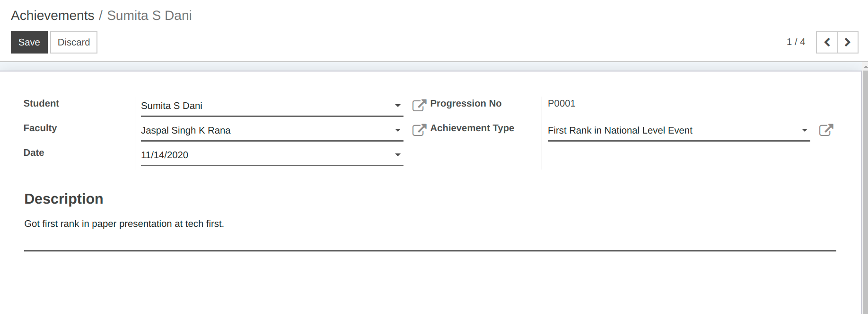This screenshot has width=868, height=314.
Task: Expand the Student dropdown arrow
Action: click(398, 106)
